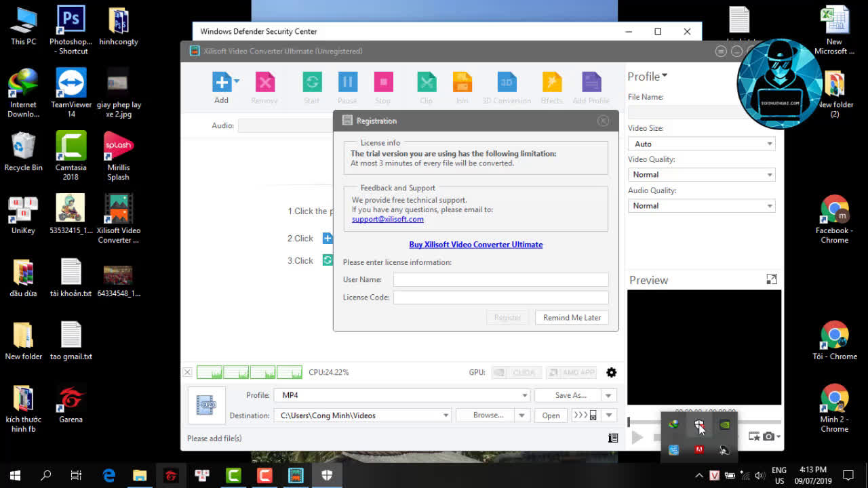Expand the Preview panel to full size
The width and height of the screenshot is (868, 488).
[772, 279]
